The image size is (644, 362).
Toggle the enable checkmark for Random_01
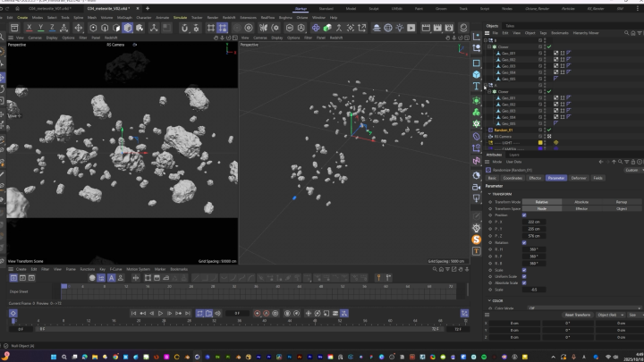549,130
